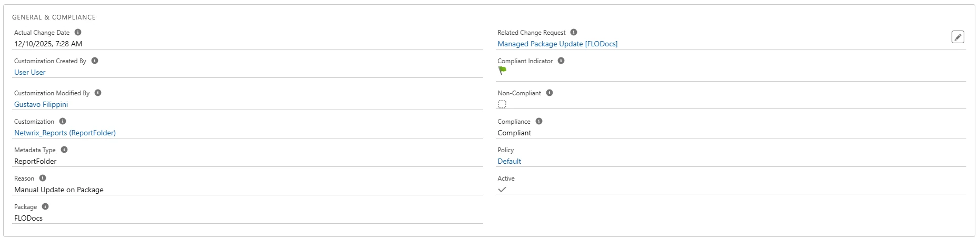This screenshot has height=238, width=980.
Task: Open the Default policy link
Action: 509,161
